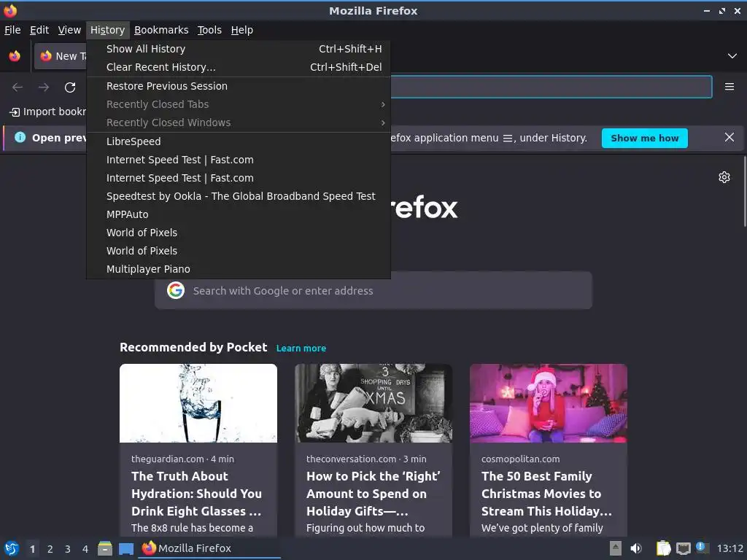Switch to virtual desktop 3
747x560 pixels.
tap(68, 549)
